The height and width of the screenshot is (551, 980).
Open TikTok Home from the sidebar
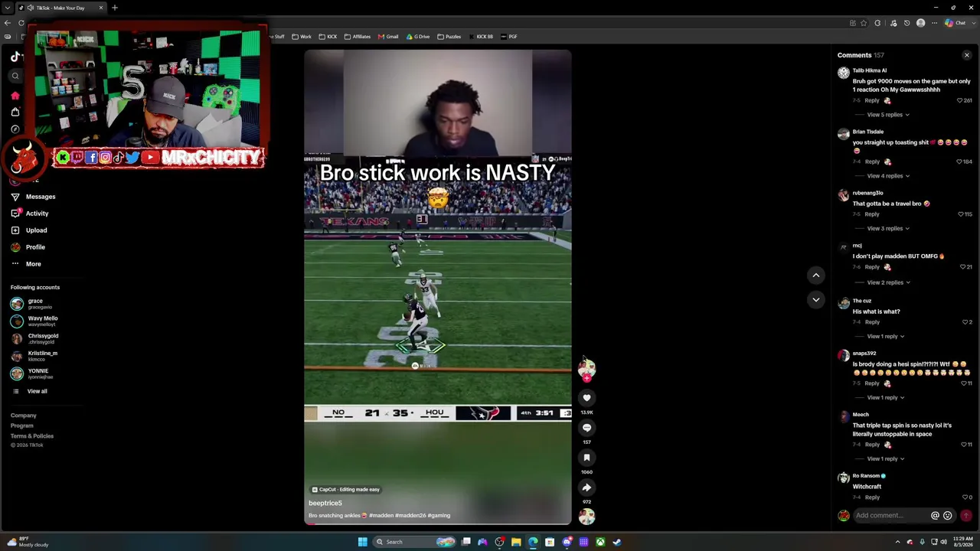[x=15, y=96]
